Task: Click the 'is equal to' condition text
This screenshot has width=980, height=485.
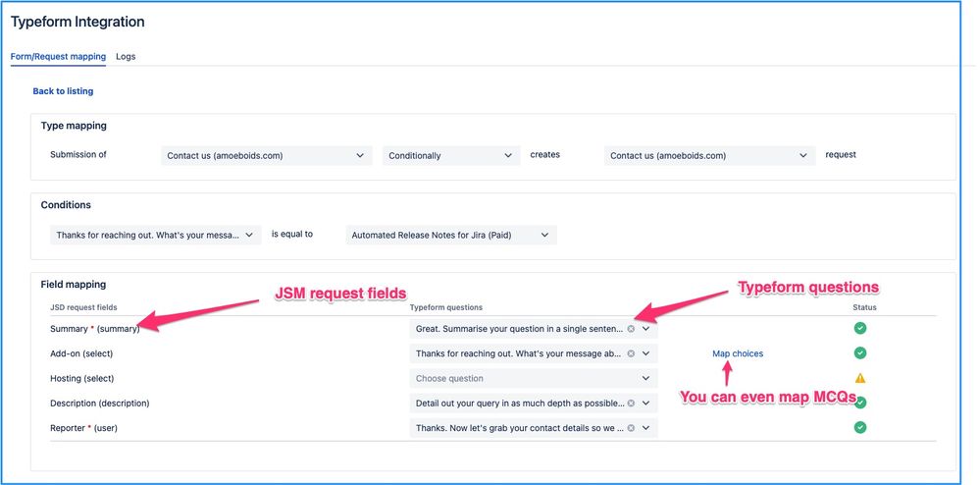Action: pos(292,235)
